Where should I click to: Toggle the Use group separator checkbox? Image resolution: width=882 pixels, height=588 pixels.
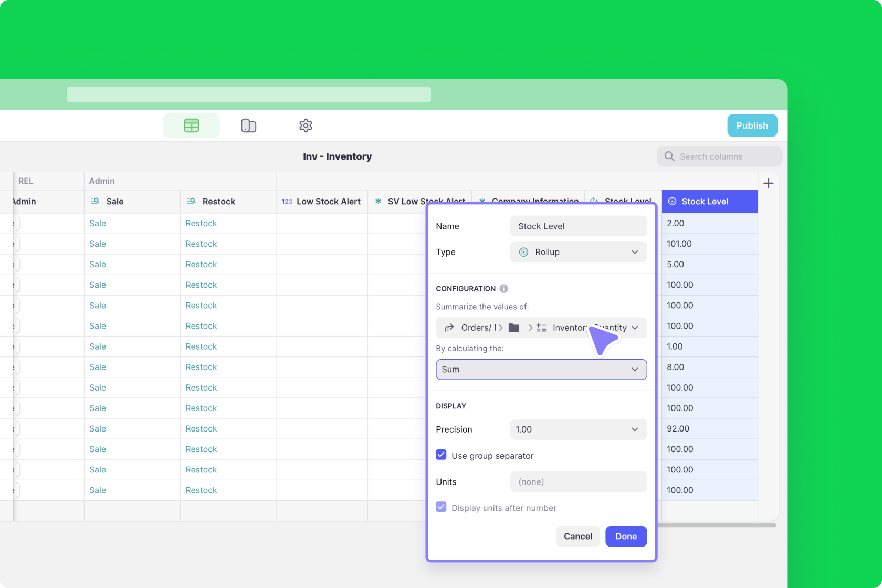[x=441, y=455]
